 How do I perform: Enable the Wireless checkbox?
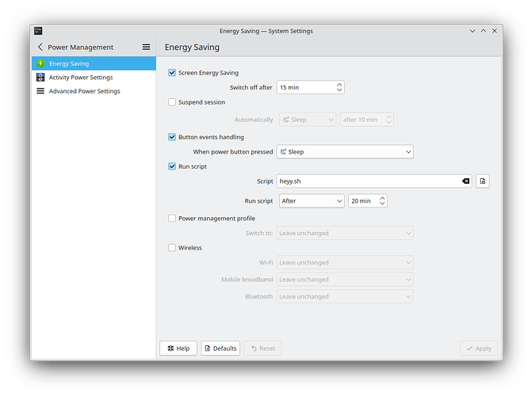[172, 248]
